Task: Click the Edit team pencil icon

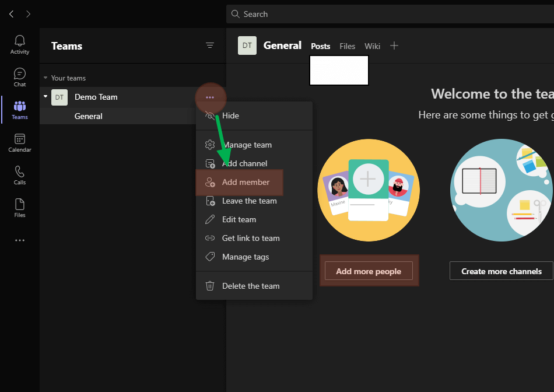Action: pos(210,219)
